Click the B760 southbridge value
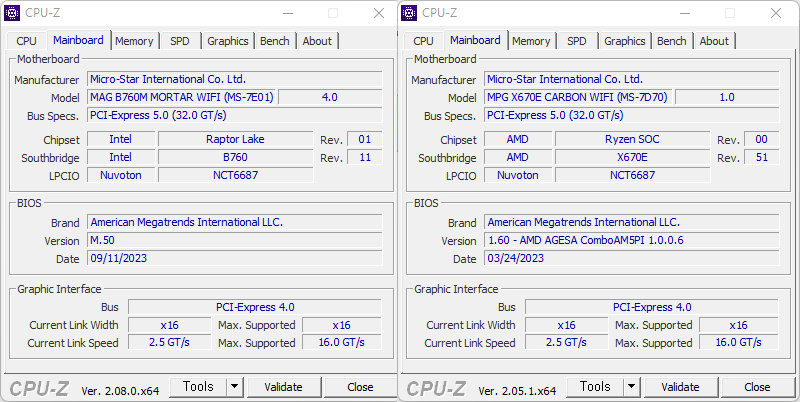The width and height of the screenshot is (800, 402). point(235,157)
